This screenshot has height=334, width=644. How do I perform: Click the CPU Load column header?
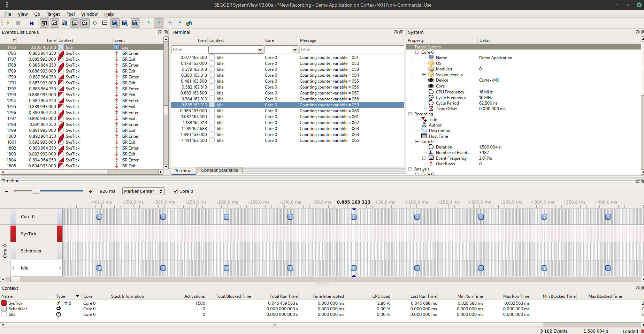(381, 296)
